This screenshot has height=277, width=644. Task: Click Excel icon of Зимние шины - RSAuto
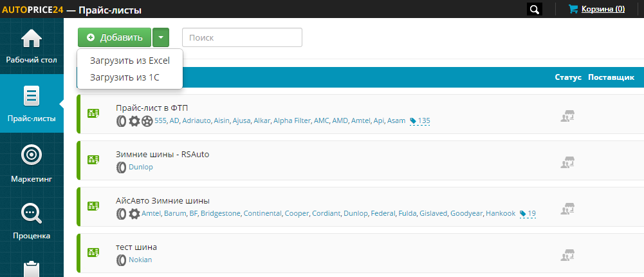tap(93, 160)
